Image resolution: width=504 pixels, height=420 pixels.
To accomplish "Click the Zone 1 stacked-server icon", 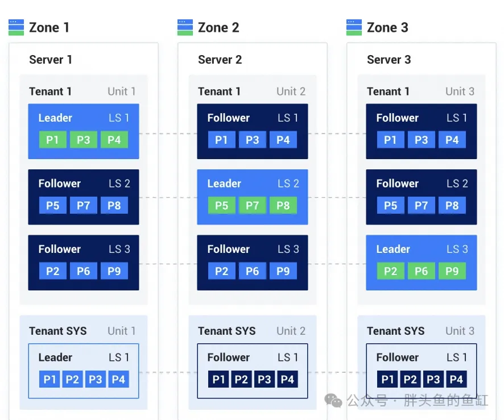I will tap(16, 27).
